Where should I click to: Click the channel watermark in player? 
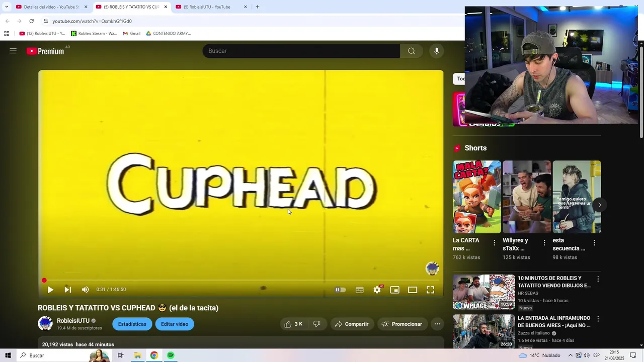[x=432, y=268]
